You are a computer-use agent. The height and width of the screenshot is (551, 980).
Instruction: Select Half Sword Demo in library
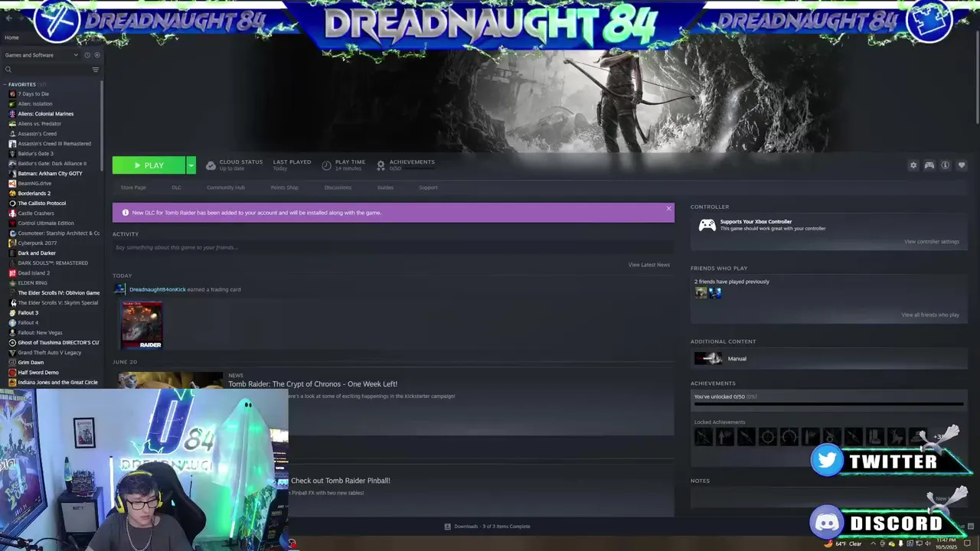click(x=38, y=373)
